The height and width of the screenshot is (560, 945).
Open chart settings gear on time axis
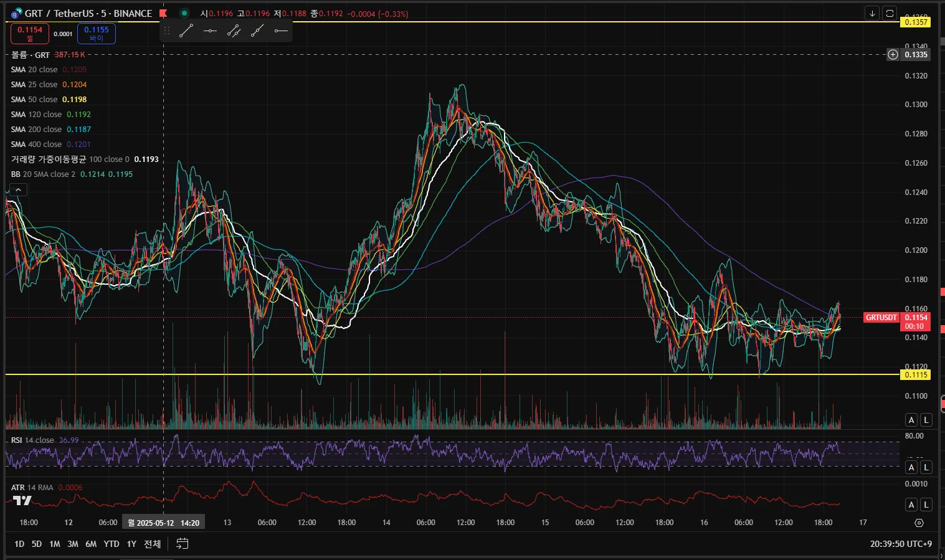click(x=919, y=523)
